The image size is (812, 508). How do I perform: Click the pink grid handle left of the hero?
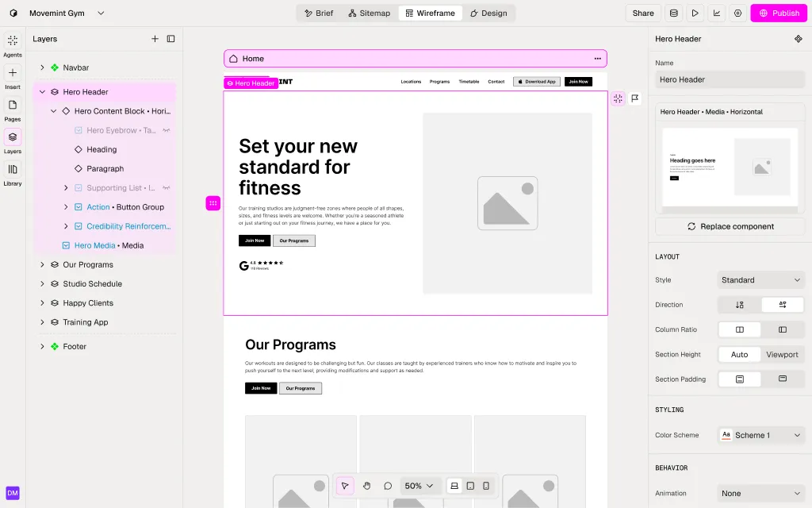213,203
